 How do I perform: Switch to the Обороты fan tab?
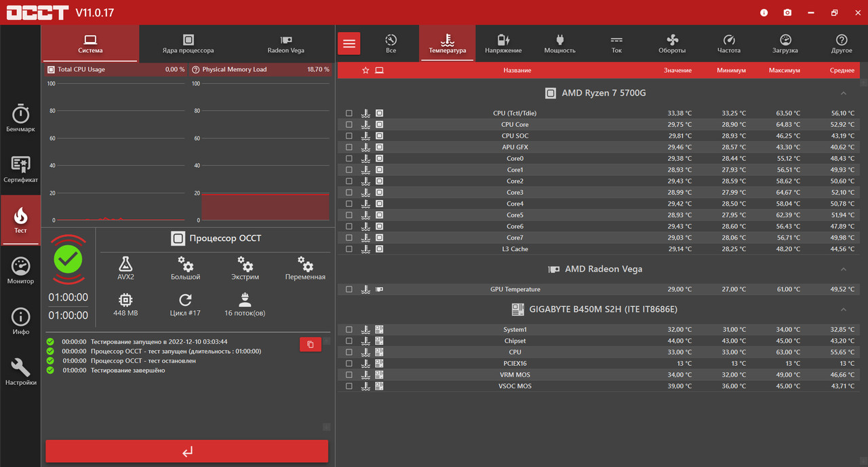click(672, 43)
